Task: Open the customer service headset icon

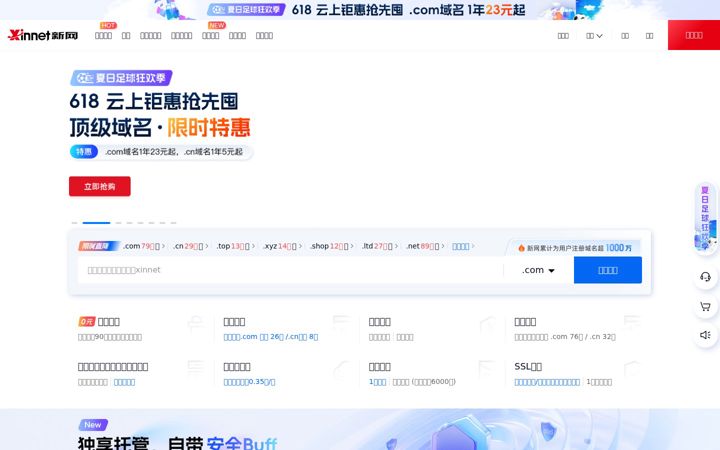Action: 705,276
